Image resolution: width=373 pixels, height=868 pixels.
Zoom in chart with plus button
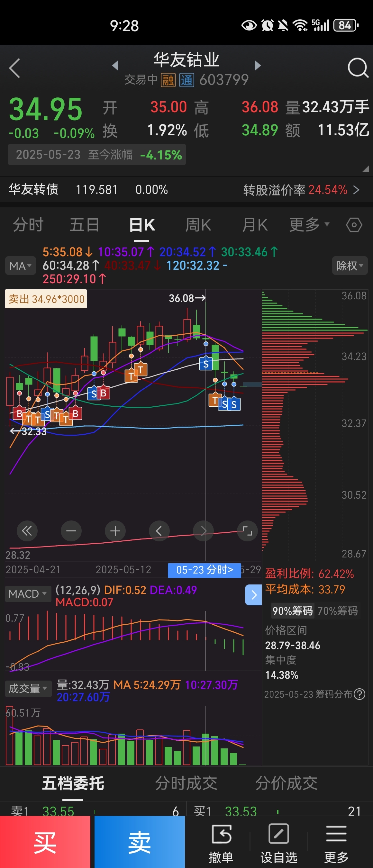115,531
